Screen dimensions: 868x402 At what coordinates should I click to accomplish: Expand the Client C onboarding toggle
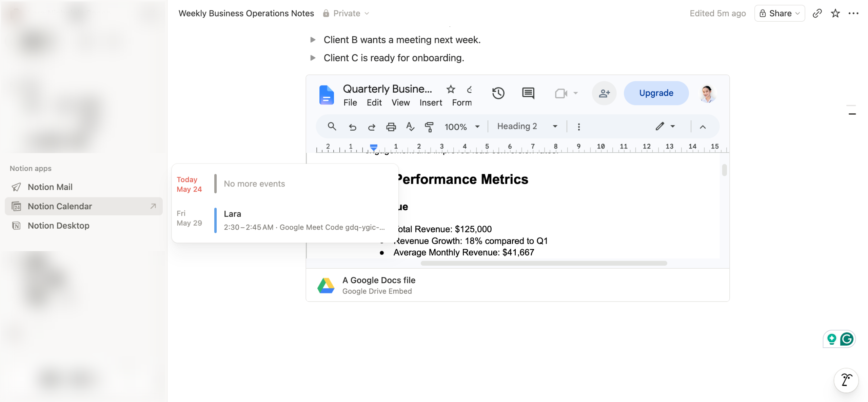313,58
